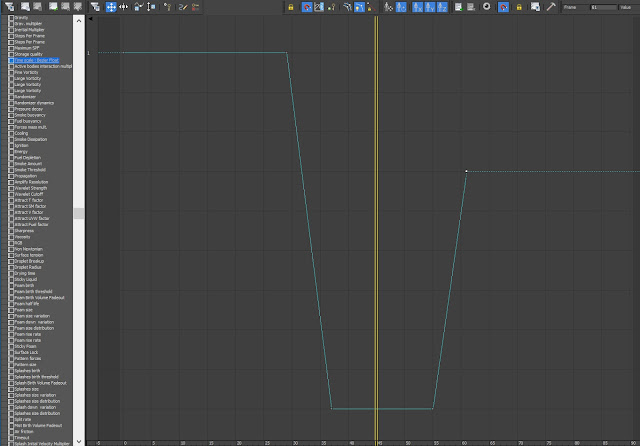Screen dimensions: 640x446
Task: Click the X axis key filter button
Action: pyautogui.click(x=418, y=7)
